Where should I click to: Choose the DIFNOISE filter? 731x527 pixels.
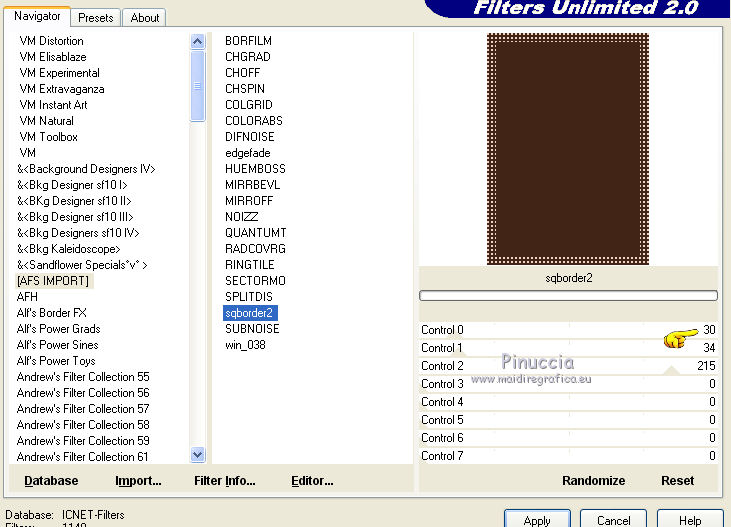(249, 137)
